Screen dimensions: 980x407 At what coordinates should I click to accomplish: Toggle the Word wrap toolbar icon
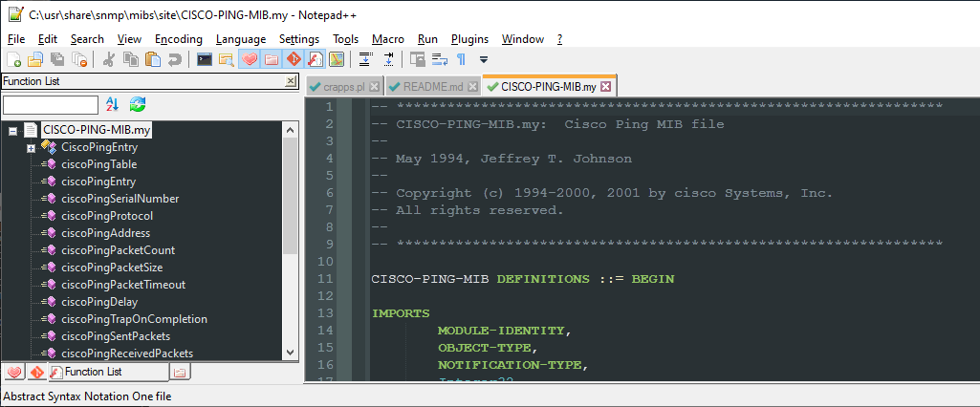(x=440, y=59)
